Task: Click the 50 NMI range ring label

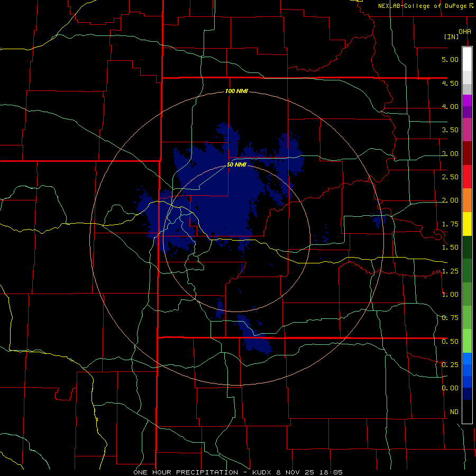Action: click(236, 165)
